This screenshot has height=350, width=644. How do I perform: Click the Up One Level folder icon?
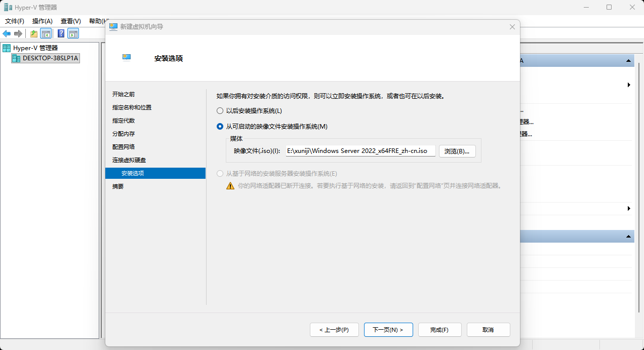click(34, 33)
